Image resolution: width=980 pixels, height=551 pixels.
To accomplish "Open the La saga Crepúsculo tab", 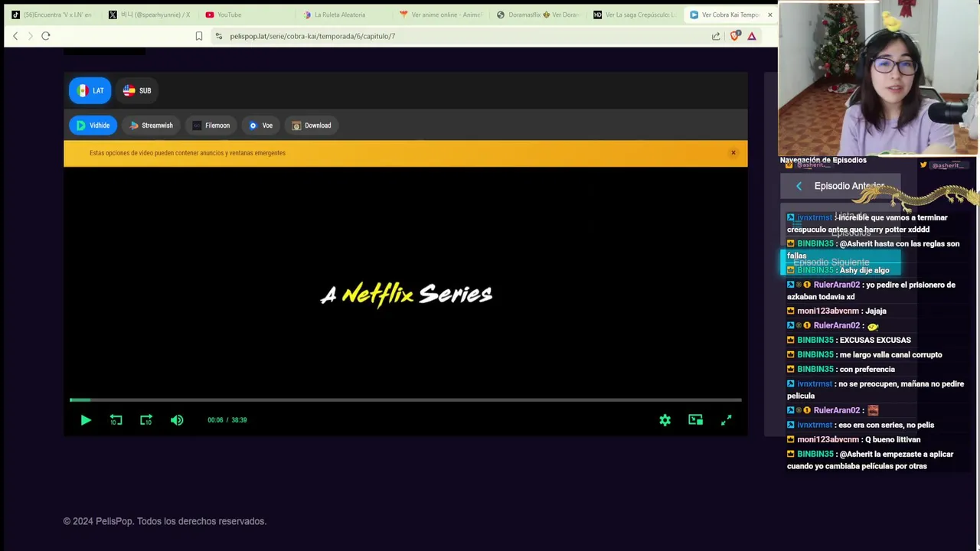I will 634,15.
